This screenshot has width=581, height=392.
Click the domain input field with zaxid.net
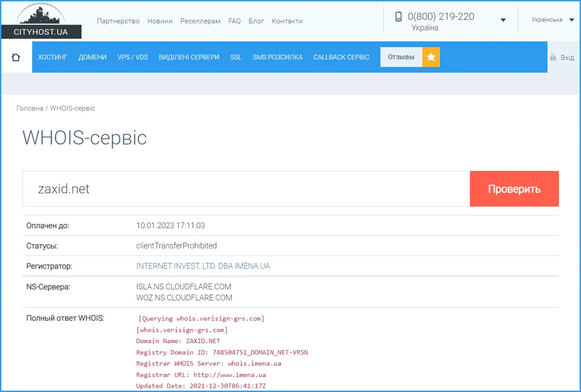[x=246, y=189]
